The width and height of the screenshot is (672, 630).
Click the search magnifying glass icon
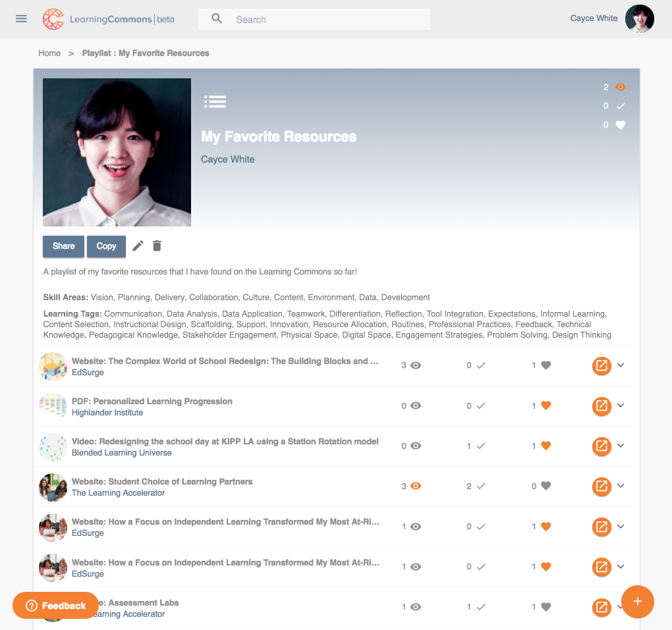click(217, 18)
